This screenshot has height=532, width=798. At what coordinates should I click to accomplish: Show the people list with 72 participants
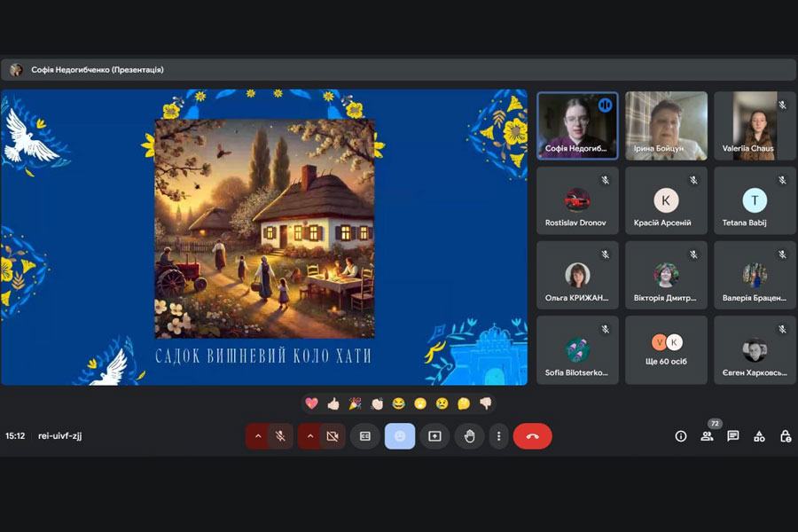click(x=707, y=436)
